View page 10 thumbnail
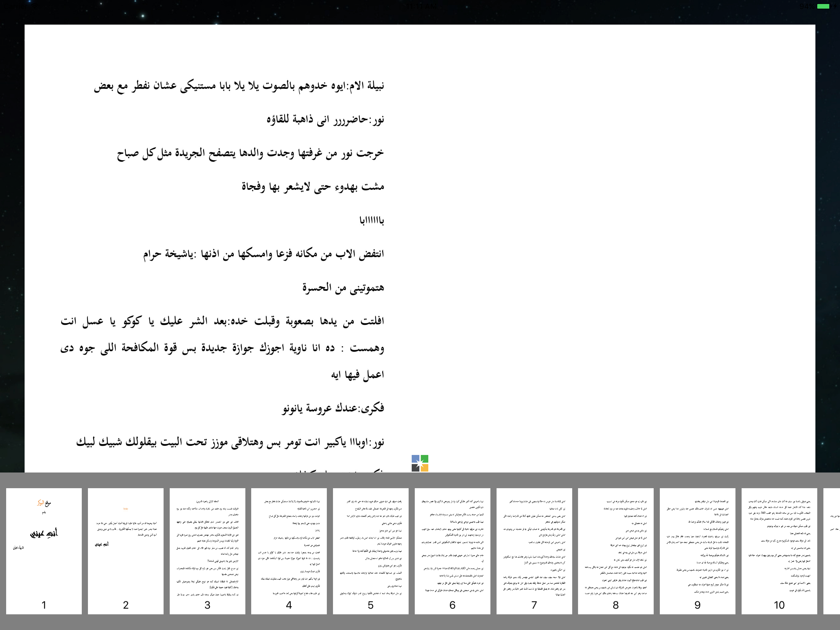The image size is (840, 630). click(779, 551)
